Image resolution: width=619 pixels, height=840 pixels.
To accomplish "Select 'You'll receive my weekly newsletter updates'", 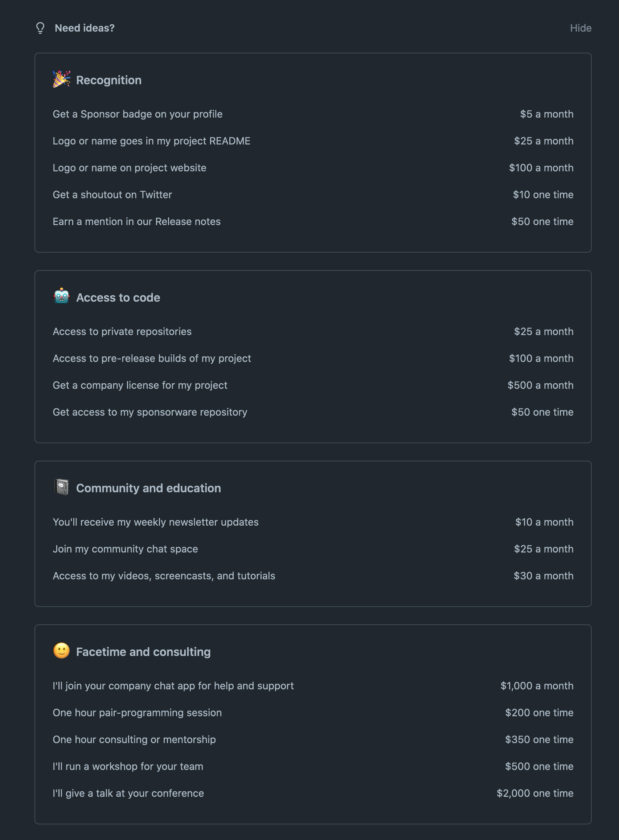I will point(156,522).
